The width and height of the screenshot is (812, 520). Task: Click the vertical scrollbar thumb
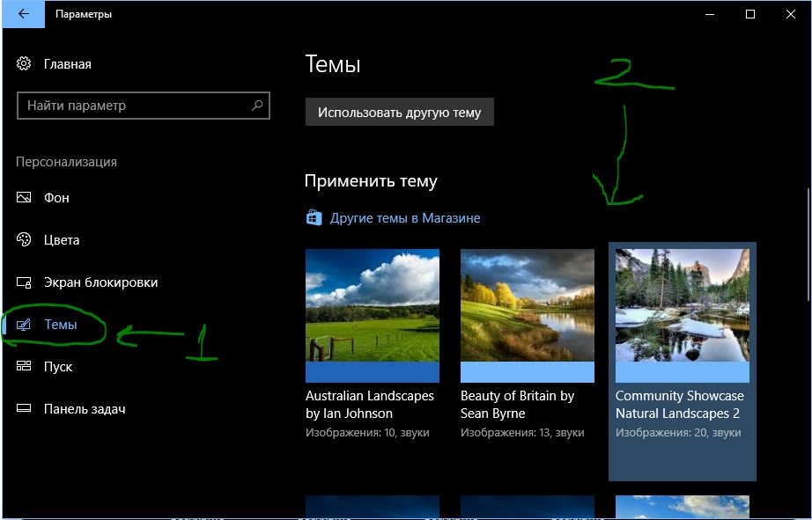tap(808, 245)
